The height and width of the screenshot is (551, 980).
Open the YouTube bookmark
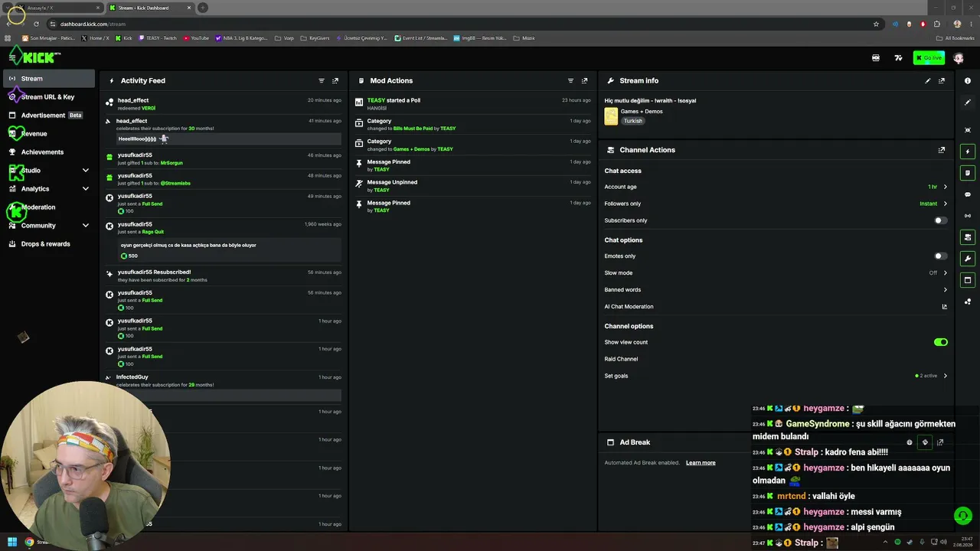[196, 38]
